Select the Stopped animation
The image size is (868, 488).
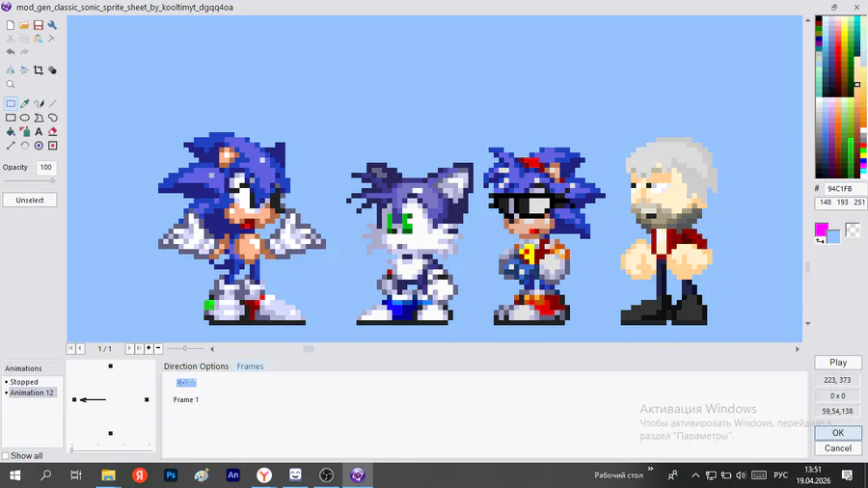[24, 382]
